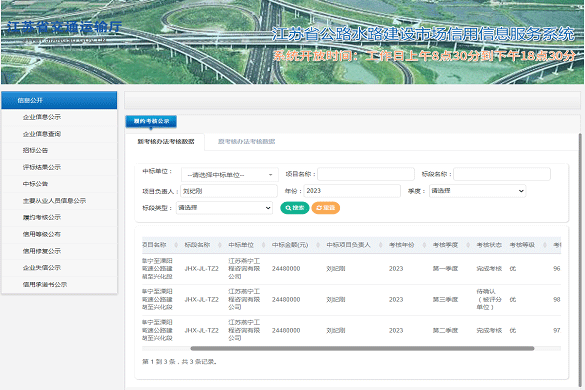Click the 标段名称 input field

pos(502,174)
